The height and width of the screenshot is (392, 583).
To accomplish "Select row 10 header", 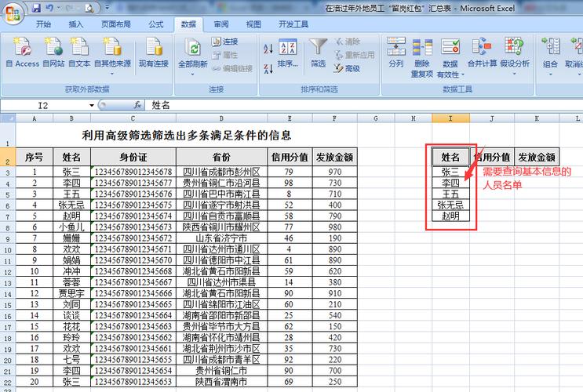I will point(8,249).
